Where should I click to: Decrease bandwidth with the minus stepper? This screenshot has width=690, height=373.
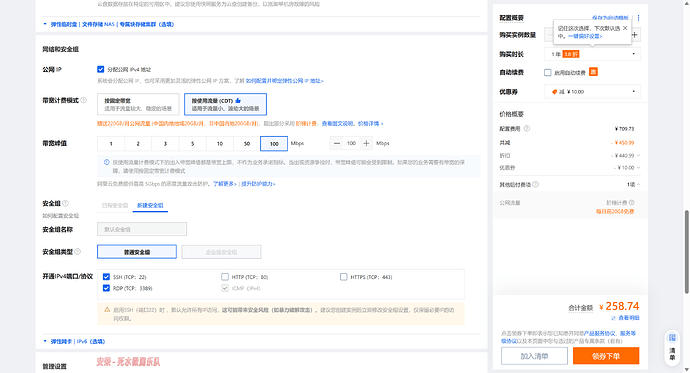337,143
